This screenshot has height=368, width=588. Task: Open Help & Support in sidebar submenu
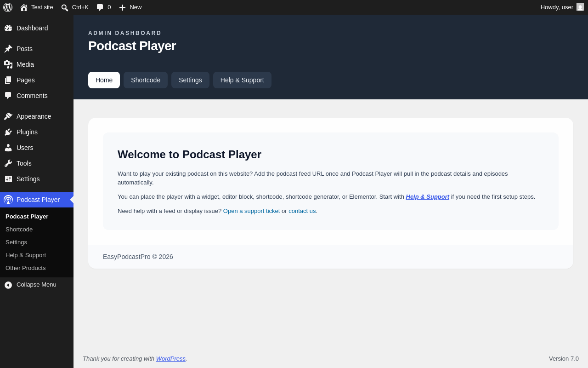pyautogui.click(x=37, y=255)
